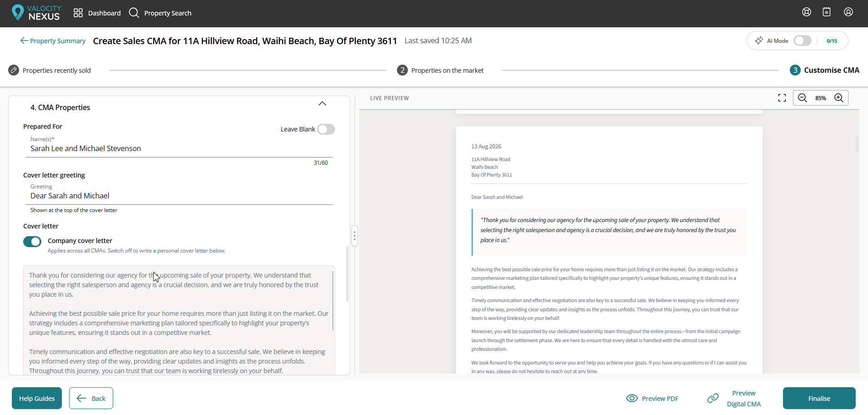Click '13 Aug 2026' date in preview

pyautogui.click(x=486, y=147)
